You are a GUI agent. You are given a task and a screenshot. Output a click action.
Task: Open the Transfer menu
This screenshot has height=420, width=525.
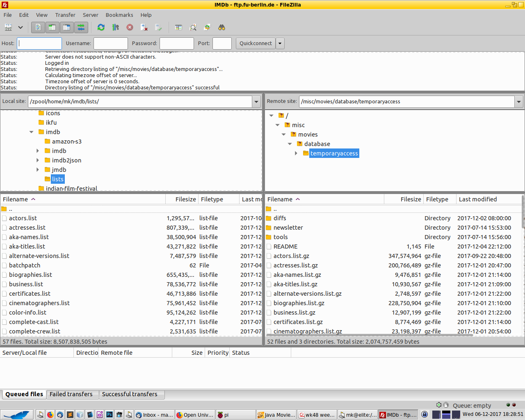65,15
